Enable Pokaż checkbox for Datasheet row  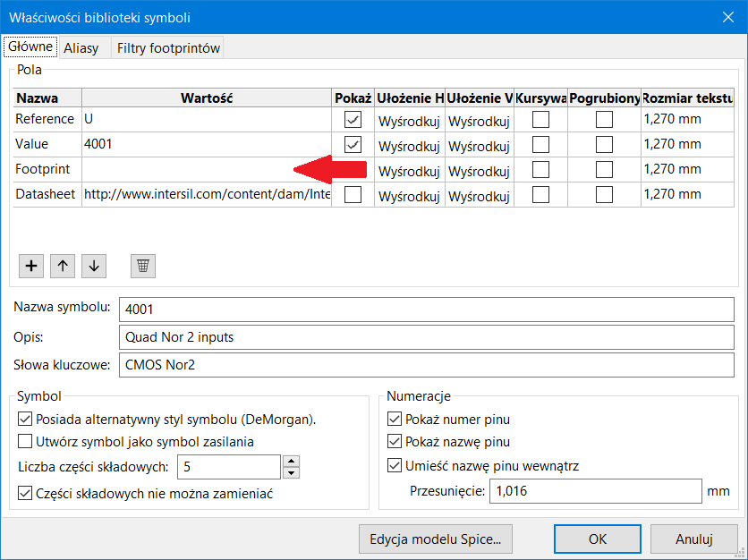(353, 195)
